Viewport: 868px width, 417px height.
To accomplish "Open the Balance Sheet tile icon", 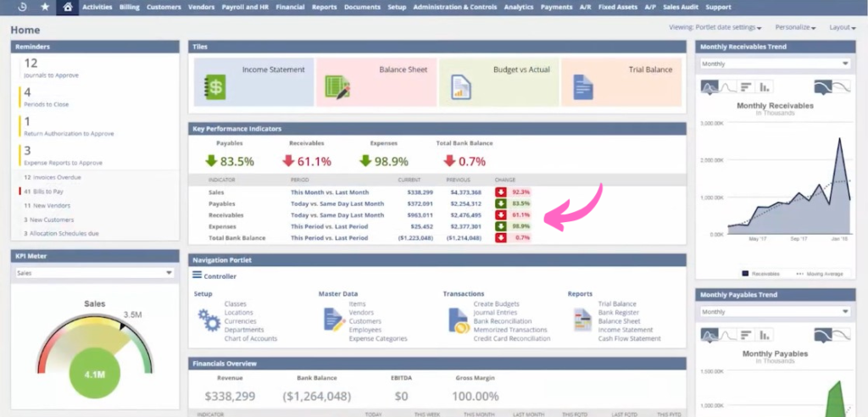I will [x=338, y=86].
